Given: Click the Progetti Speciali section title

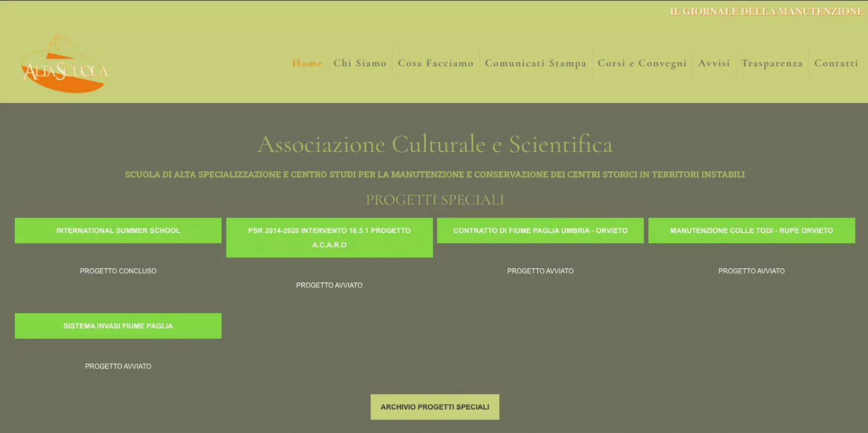Looking at the screenshot, I should 435,200.
